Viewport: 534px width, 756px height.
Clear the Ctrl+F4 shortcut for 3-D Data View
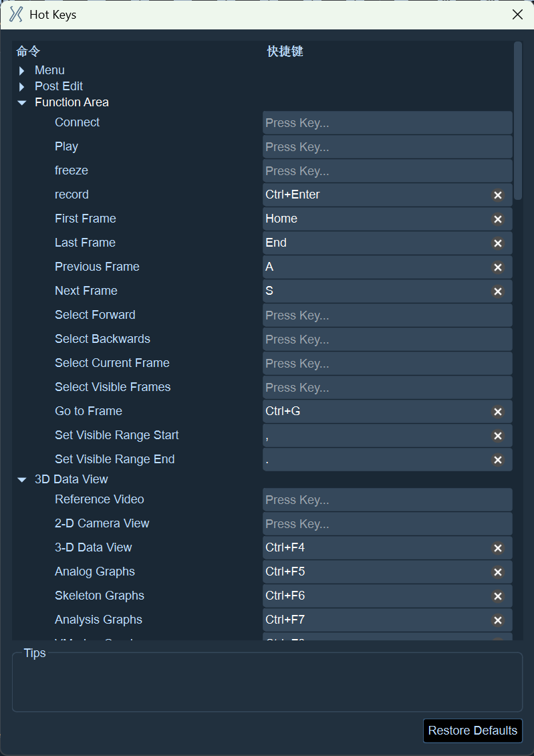[498, 547]
